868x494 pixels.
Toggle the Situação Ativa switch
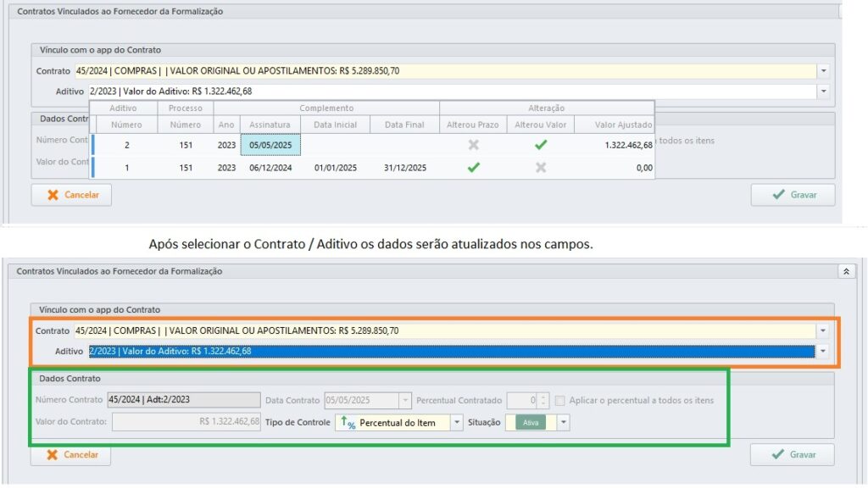point(531,422)
